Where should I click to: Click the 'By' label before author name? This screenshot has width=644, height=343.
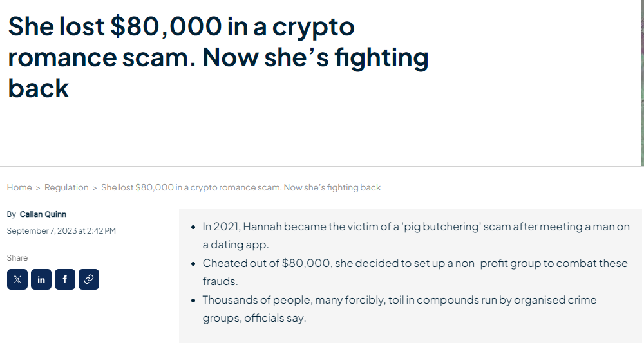click(x=11, y=214)
